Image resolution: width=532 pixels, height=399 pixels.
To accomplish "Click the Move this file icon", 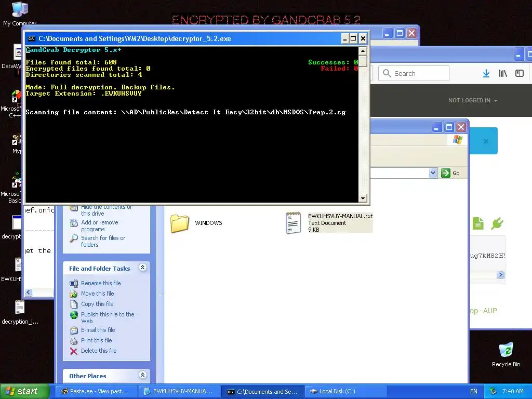I will (74, 294).
